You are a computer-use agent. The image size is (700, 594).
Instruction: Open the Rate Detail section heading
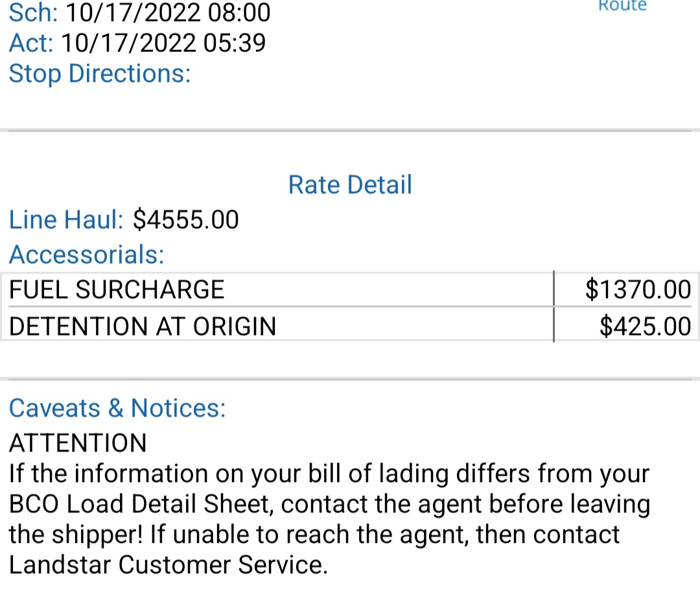tap(350, 185)
